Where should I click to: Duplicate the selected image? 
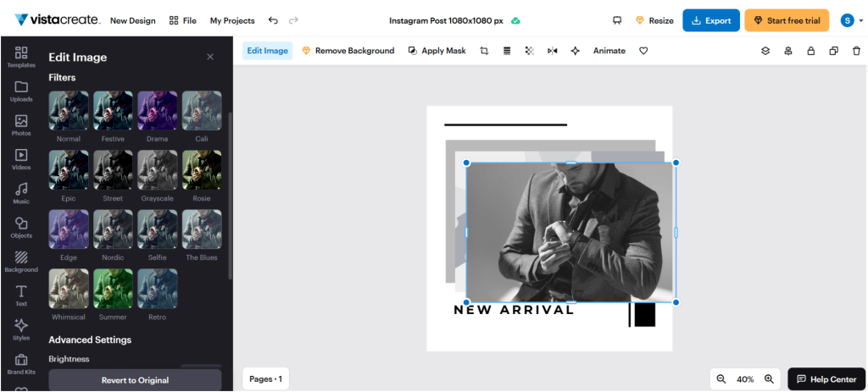[x=833, y=51]
